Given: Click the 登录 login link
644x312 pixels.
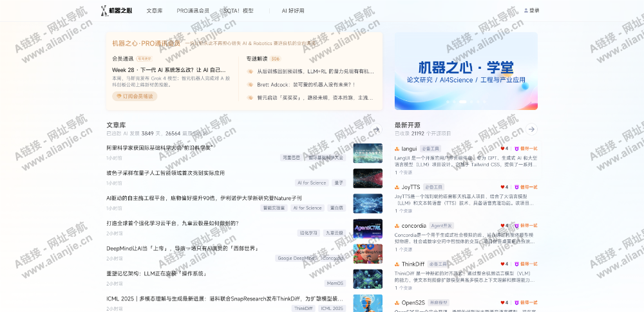Looking at the screenshot, I should tap(535, 11).
